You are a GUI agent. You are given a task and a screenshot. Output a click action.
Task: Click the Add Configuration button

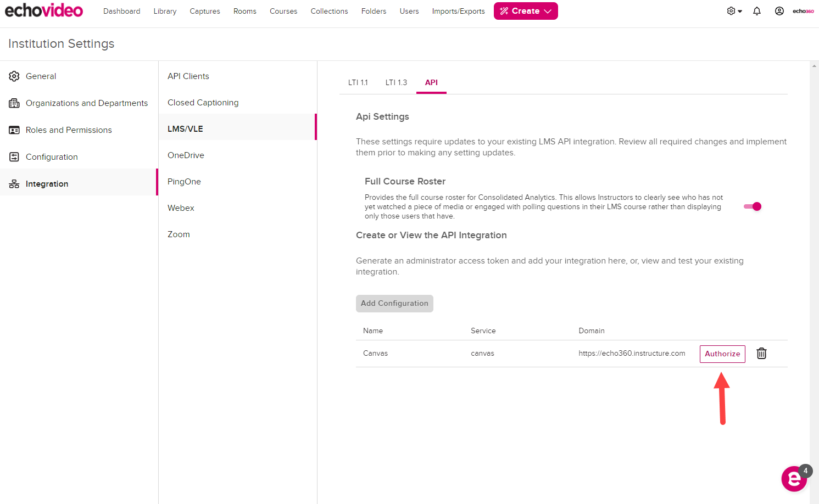pyautogui.click(x=394, y=304)
